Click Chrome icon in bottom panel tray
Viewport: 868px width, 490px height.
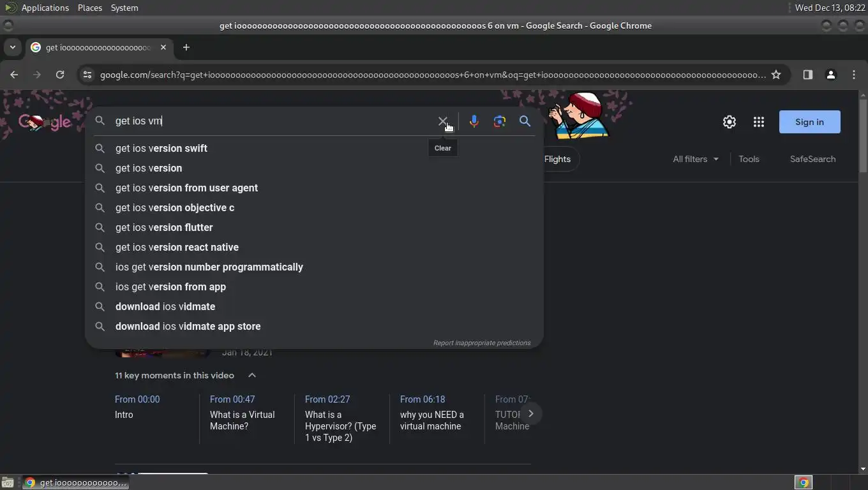[x=804, y=483]
